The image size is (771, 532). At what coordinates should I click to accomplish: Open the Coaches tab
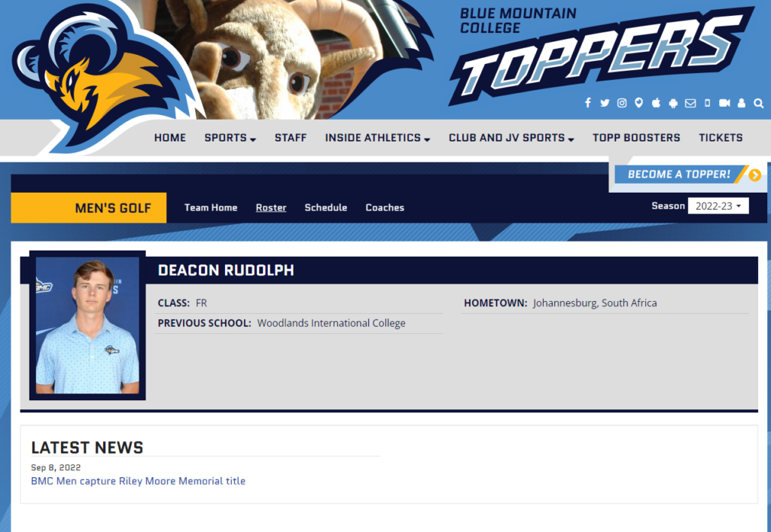coord(385,207)
